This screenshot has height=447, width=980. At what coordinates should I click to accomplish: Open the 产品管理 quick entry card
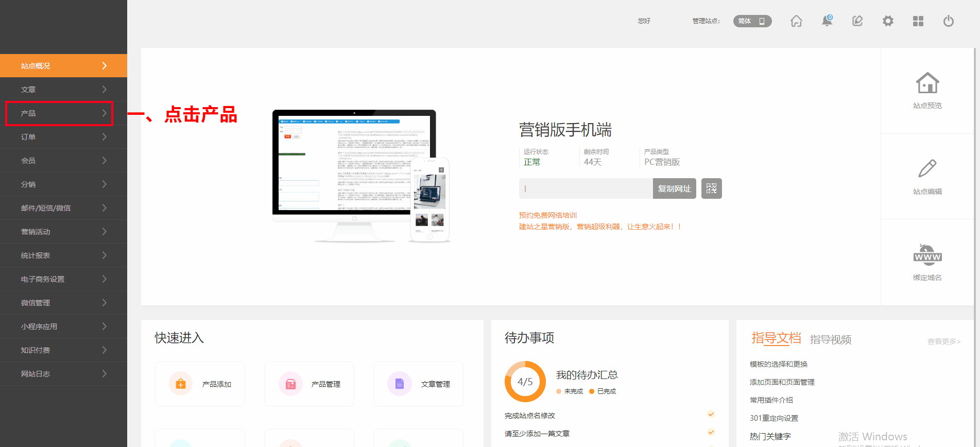click(309, 384)
